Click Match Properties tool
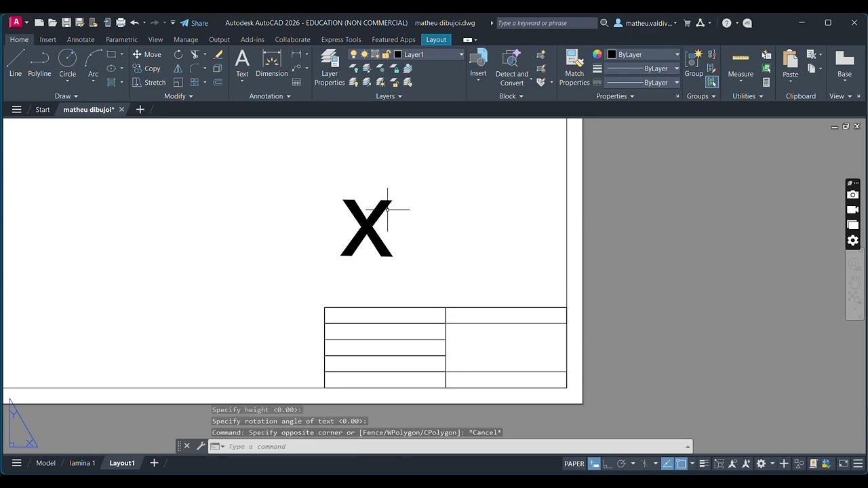The image size is (868, 488). click(574, 68)
